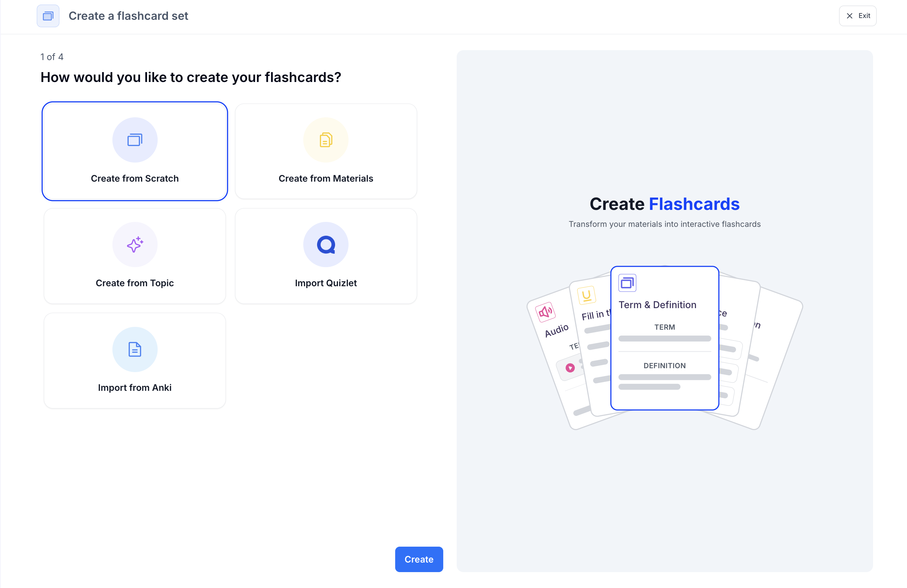Pick the Create from Topic option

point(135,256)
